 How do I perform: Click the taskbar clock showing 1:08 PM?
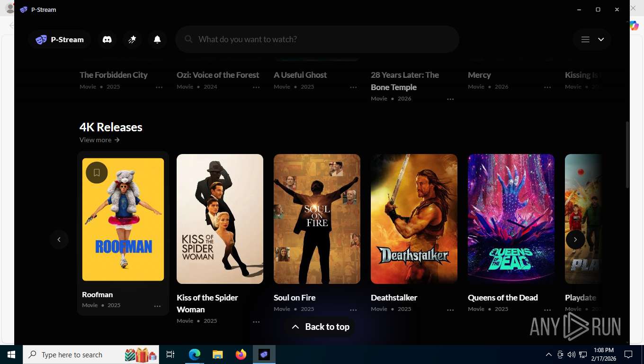pos(603,355)
